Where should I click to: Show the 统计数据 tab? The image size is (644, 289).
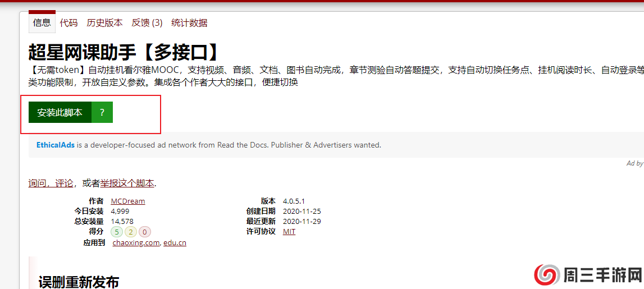click(189, 22)
